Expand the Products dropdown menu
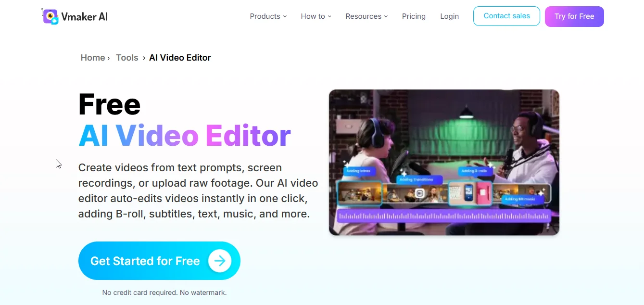Image resolution: width=644 pixels, height=305 pixels. (x=268, y=16)
